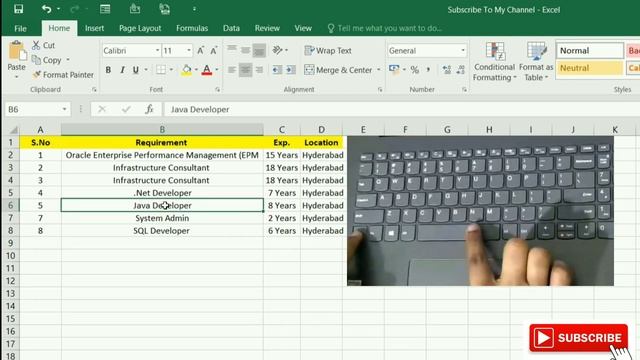Toggle Middle Align

pos(245,50)
